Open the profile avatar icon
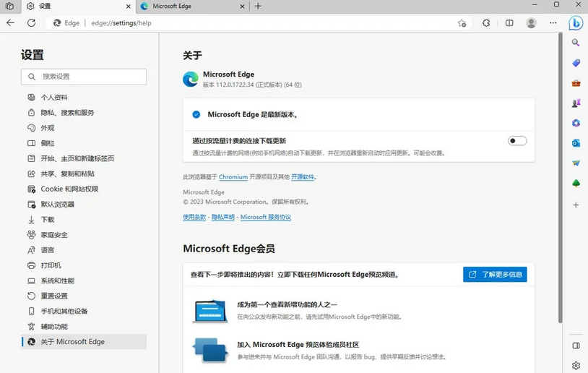 531,23
